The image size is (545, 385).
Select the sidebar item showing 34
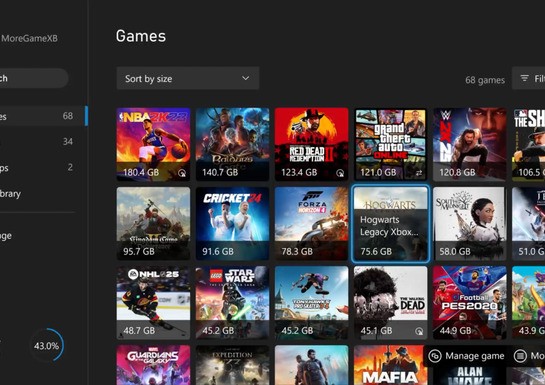tap(43, 141)
